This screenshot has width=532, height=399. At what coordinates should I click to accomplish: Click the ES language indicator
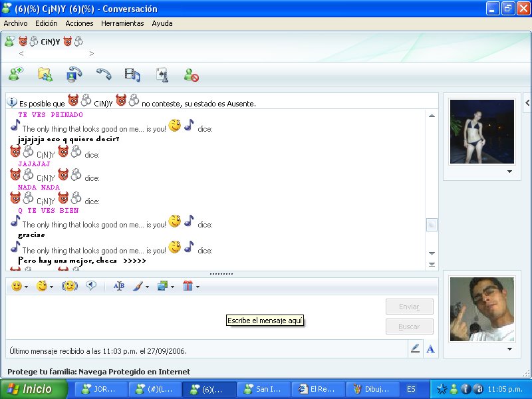coord(411,389)
